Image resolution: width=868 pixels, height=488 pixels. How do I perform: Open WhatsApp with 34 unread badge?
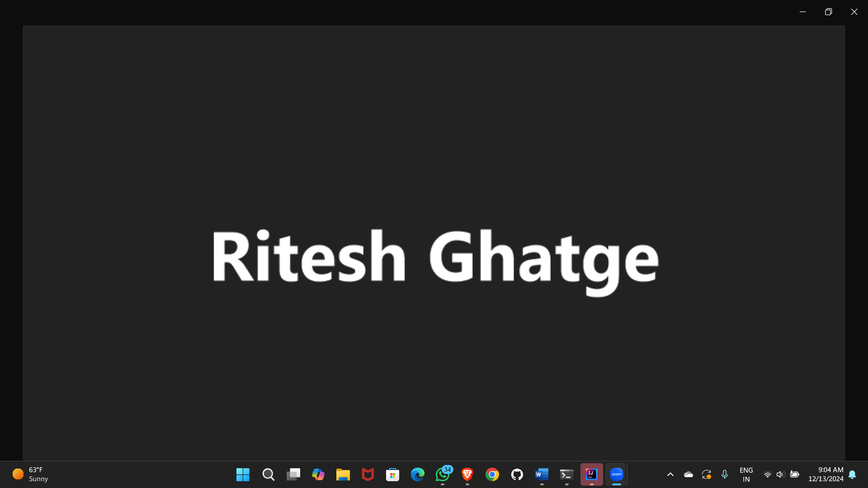443,474
